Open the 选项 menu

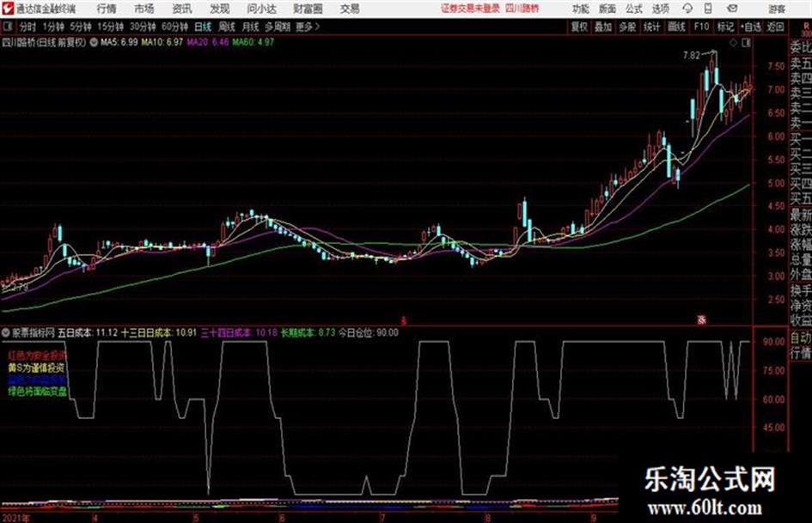[661, 9]
